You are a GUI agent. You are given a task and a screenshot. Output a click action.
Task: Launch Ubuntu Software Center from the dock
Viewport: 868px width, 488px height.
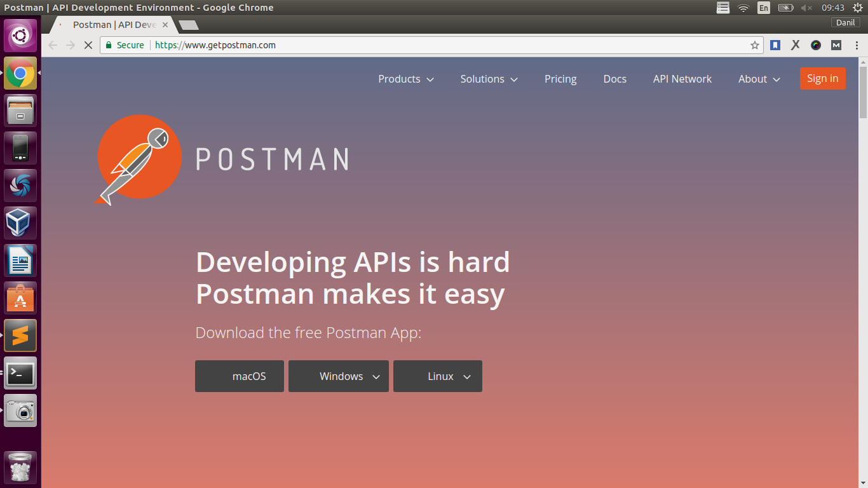point(20,297)
